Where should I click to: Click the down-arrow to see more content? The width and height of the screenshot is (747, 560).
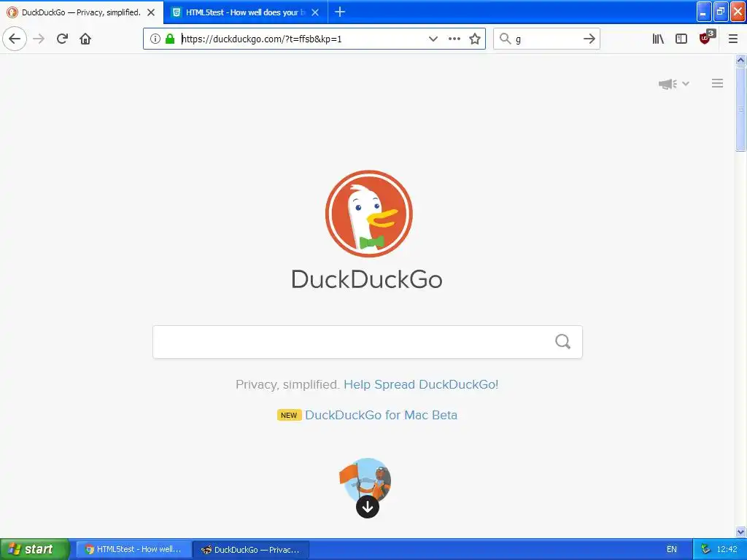[368, 507]
